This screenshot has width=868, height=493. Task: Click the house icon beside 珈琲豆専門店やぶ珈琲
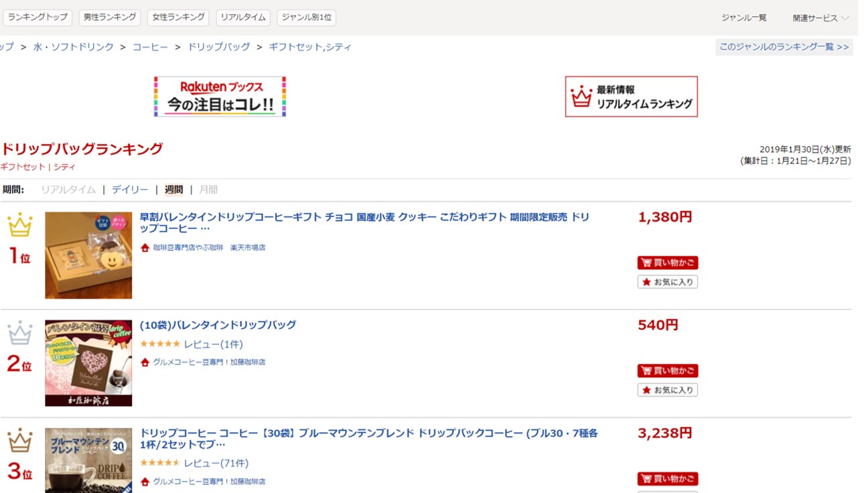click(x=145, y=248)
